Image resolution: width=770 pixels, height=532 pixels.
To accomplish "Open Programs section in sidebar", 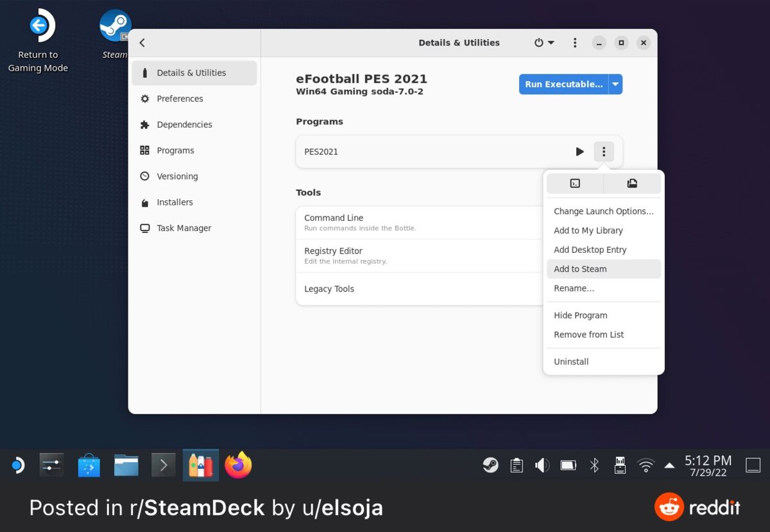I will click(194, 150).
